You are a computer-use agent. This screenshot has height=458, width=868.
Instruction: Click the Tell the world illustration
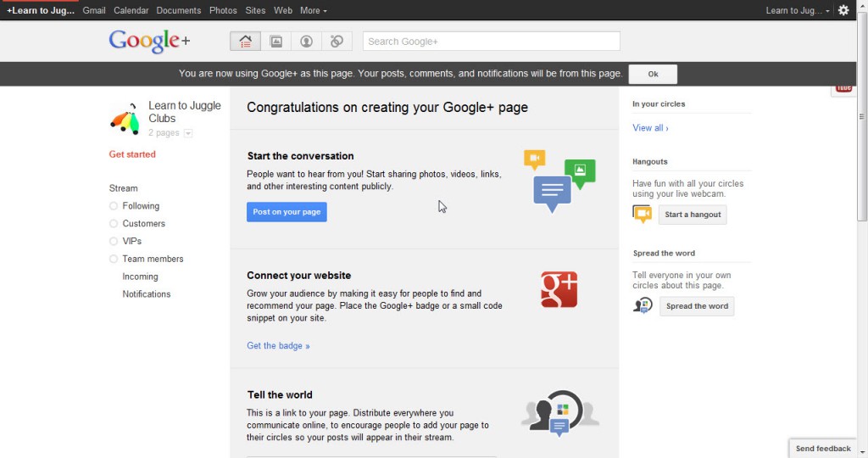(559, 413)
